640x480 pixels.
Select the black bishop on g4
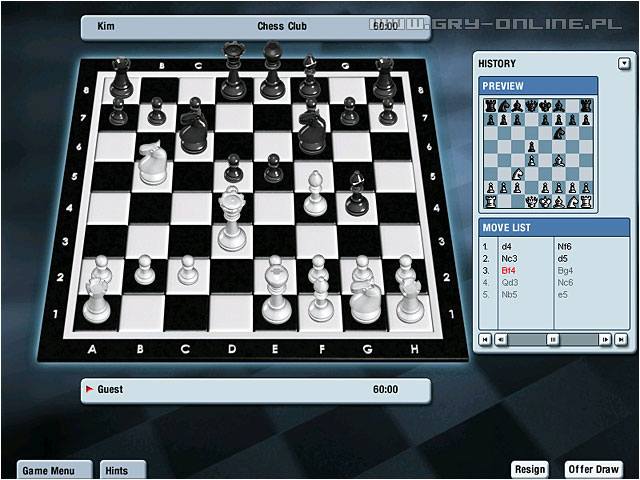click(x=357, y=193)
